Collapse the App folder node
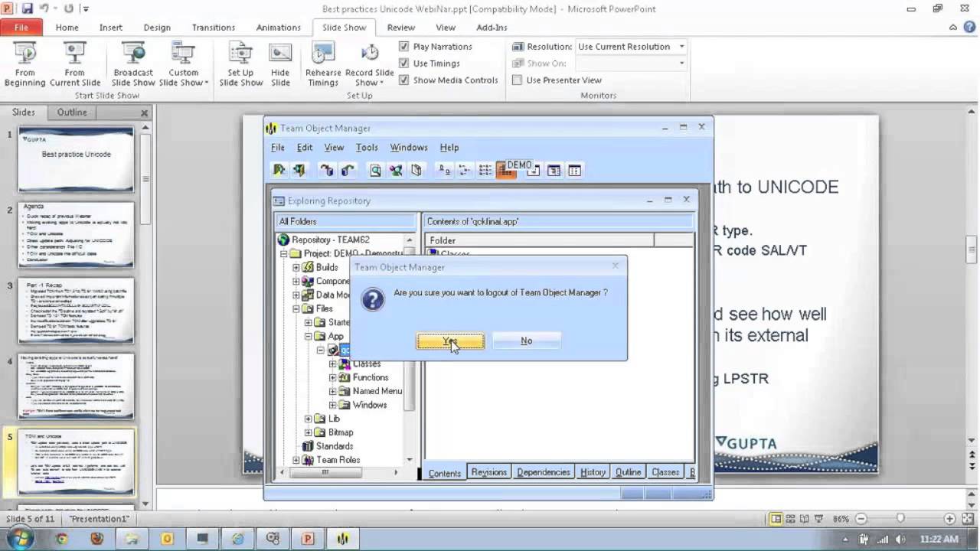 pyautogui.click(x=309, y=336)
